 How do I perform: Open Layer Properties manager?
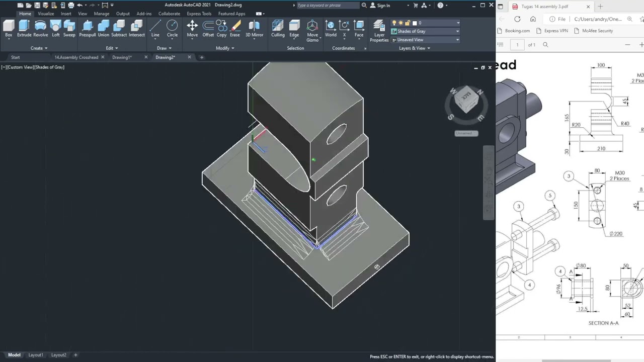pos(379,31)
